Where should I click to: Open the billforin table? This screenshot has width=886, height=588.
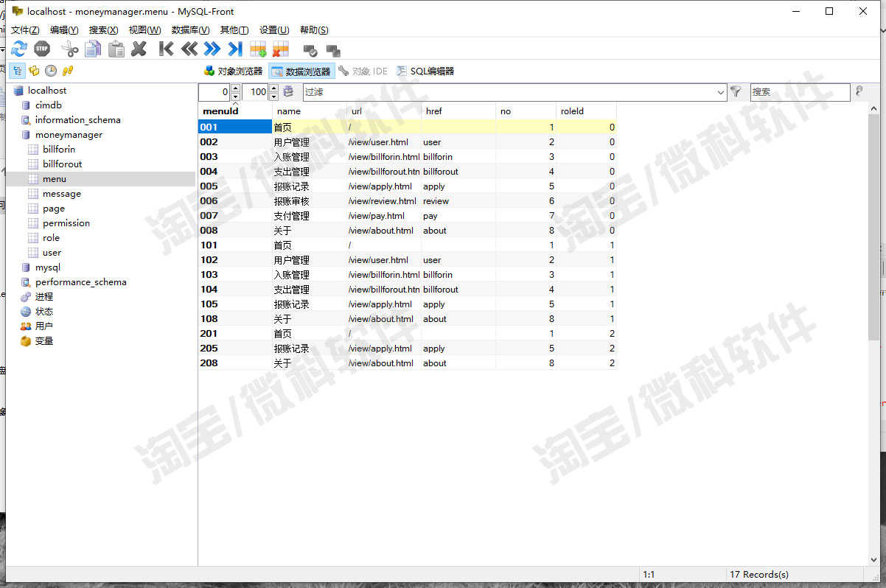(59, 150)
